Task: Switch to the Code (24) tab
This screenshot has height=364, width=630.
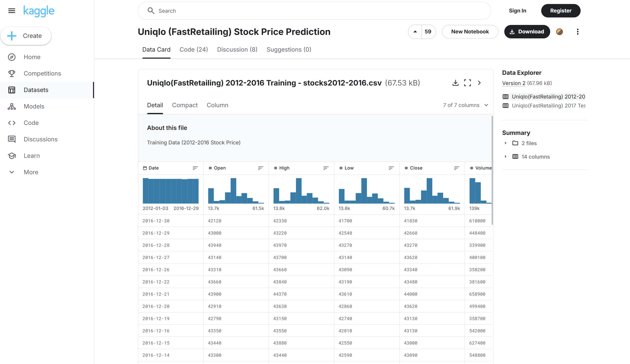Action: click(x=194, y=49)
